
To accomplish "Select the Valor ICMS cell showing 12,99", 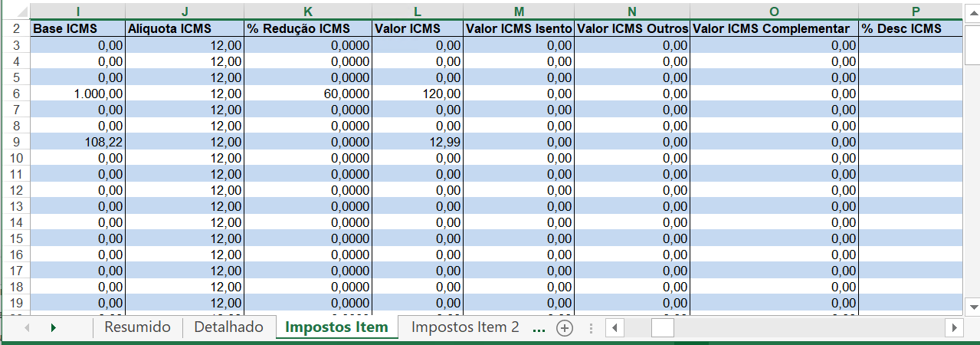I will click(x=417, y=142).
